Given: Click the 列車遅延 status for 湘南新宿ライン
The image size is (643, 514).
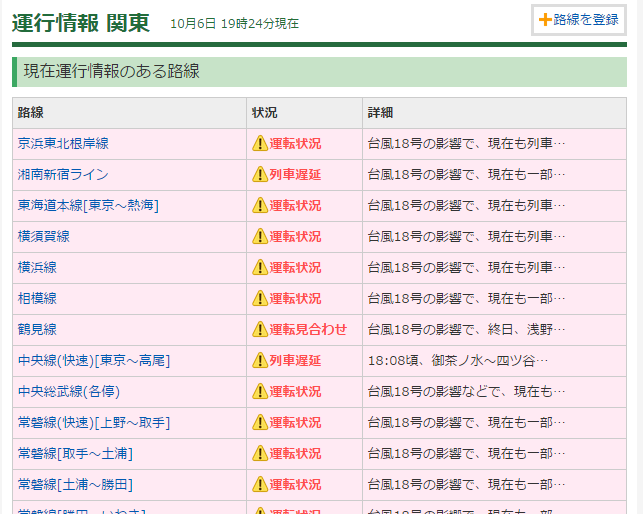Looking at the screenshot, I should tap(295, 175).
